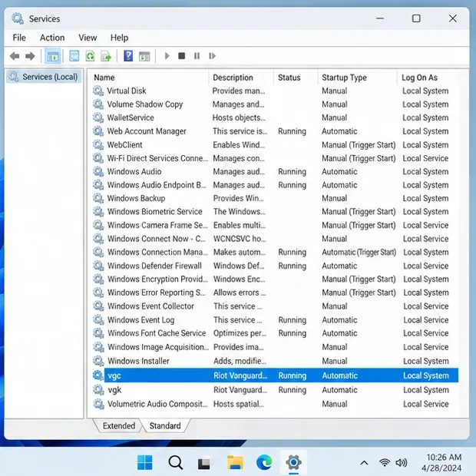Select the Windows Defender Firewall service

pos(276,266)
